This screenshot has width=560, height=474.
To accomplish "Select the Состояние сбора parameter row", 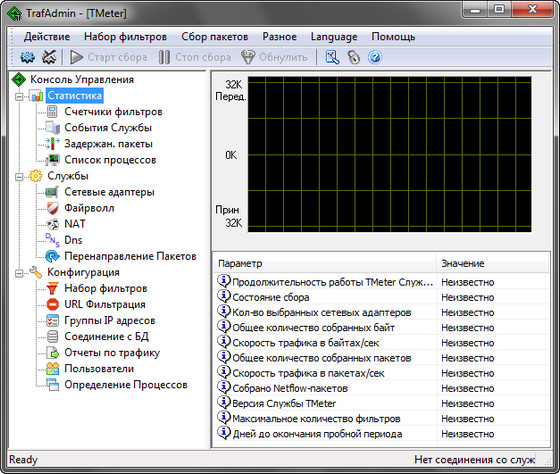I will point(381,297).
